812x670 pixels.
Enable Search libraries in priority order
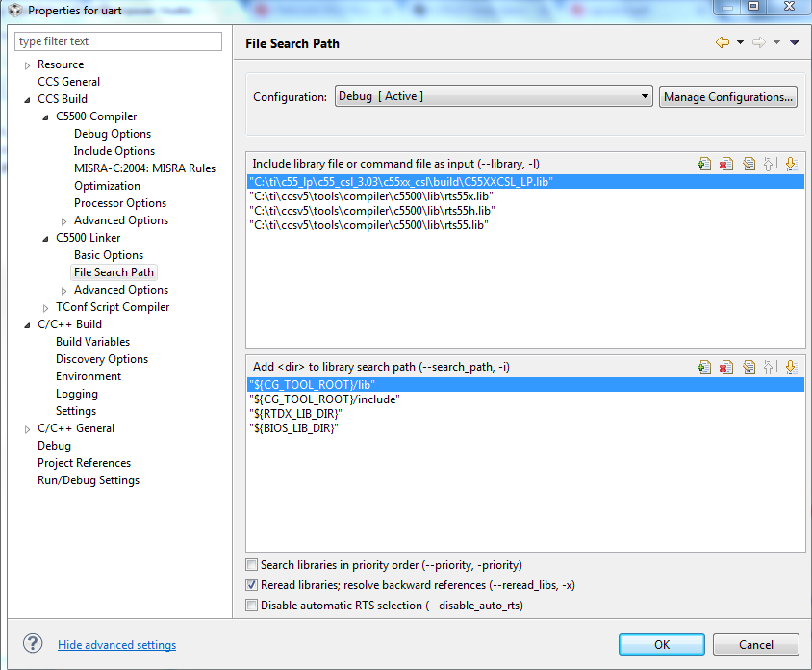coord(252,564)
